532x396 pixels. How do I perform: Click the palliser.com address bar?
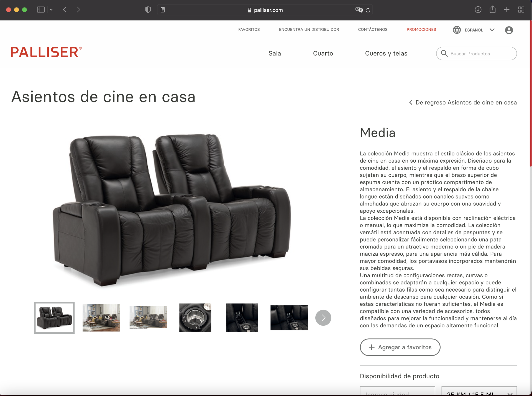pyautogui.click(x=265, y=10)
